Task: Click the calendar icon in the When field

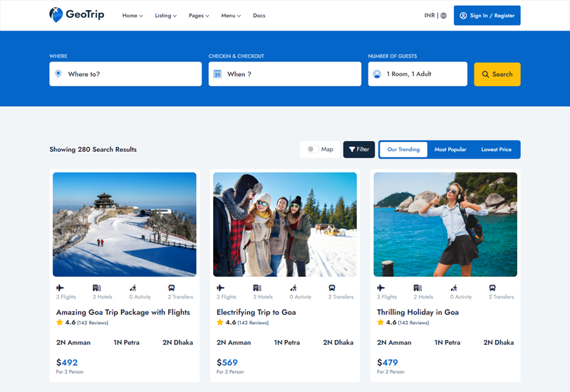Action: click(x=218, y=74)
